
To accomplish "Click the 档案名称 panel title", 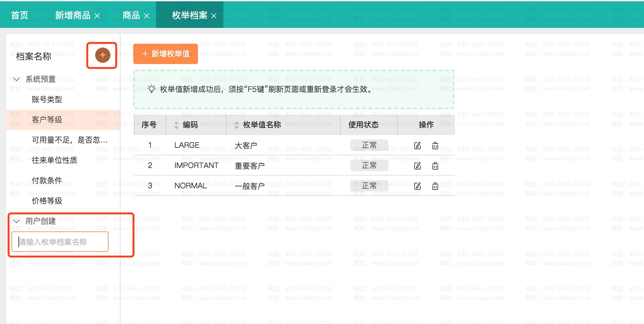I will (x=34, y=56).
